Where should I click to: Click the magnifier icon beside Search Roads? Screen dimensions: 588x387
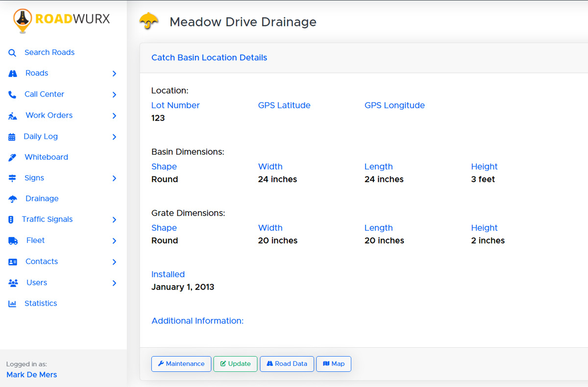12,53
